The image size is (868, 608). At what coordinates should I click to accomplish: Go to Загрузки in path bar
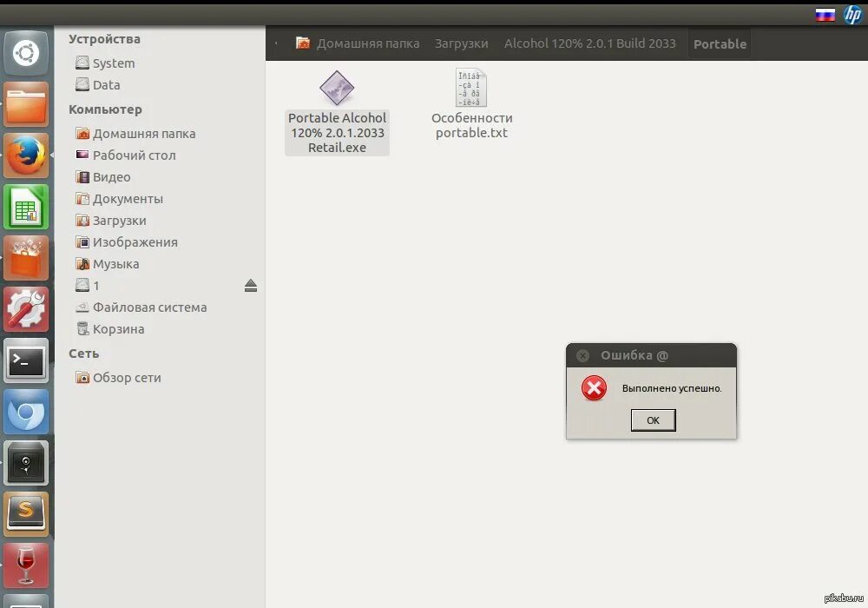point(461,43)
